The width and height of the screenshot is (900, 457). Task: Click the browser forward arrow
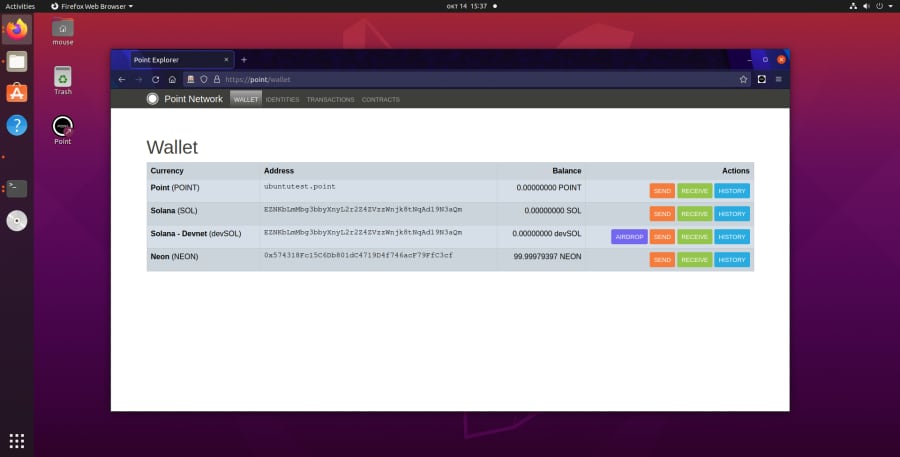point(138,79)
